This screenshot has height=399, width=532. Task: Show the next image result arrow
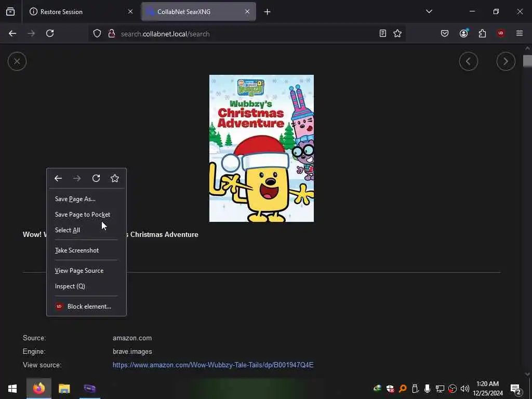click(x=506, y=61)
